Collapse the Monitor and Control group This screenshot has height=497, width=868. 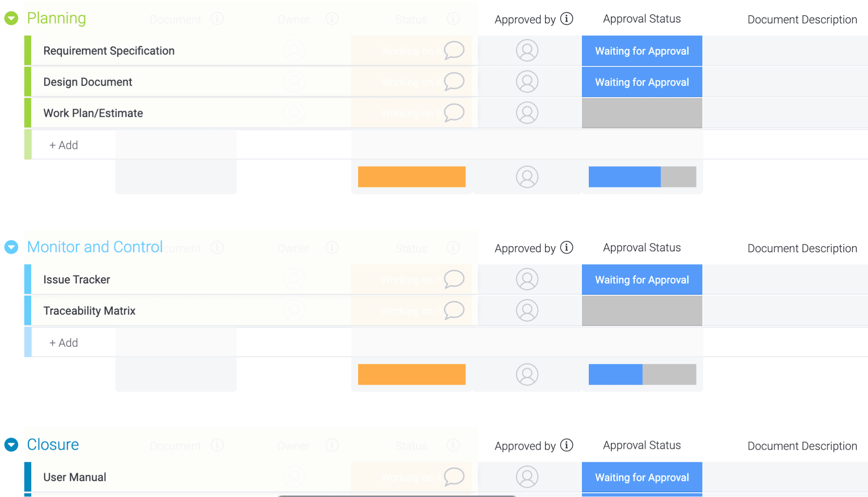[11, 247]
